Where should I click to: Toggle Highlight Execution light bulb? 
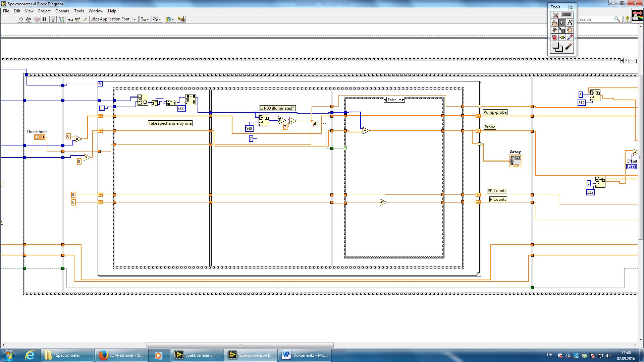53,19
